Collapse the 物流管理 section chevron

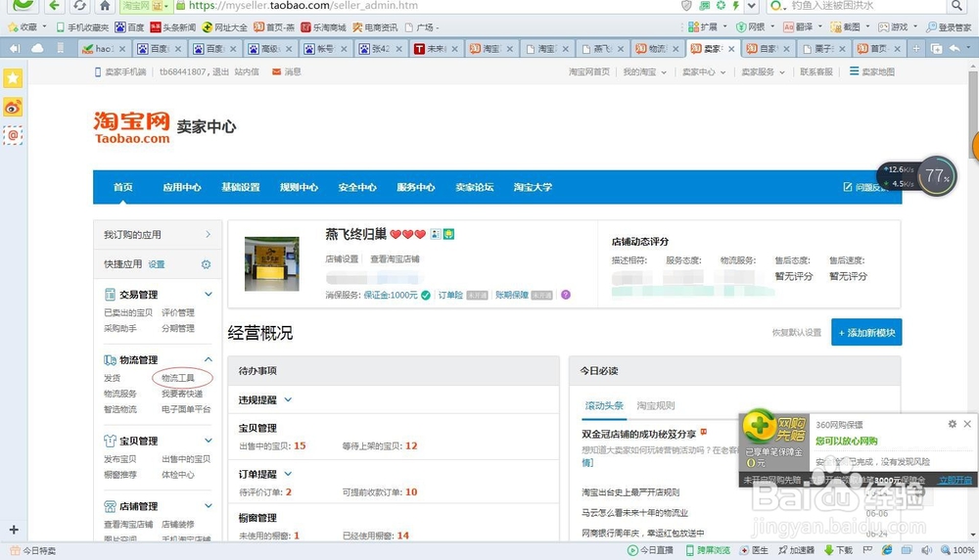(209, 359)
